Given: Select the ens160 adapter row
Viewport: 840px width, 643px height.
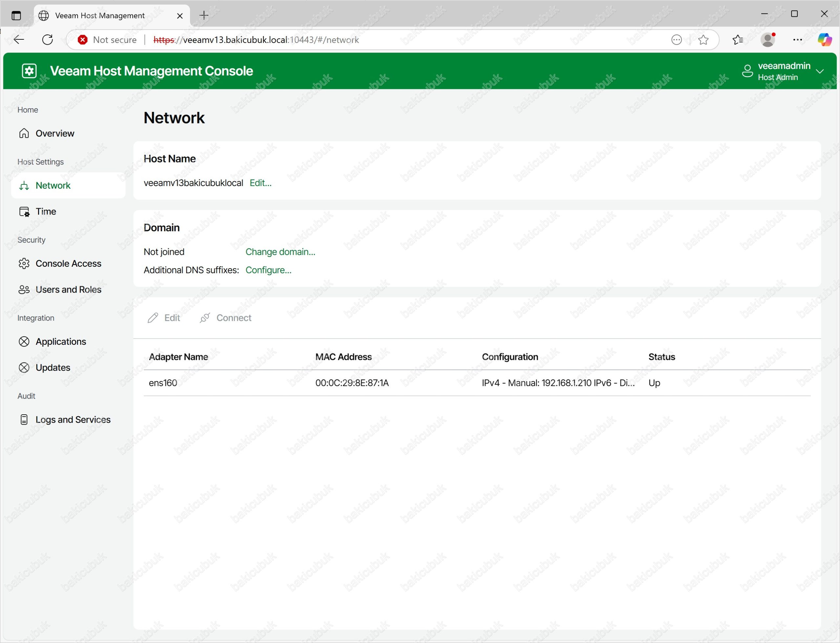Looking at the screenshot, I should point(477,383).
